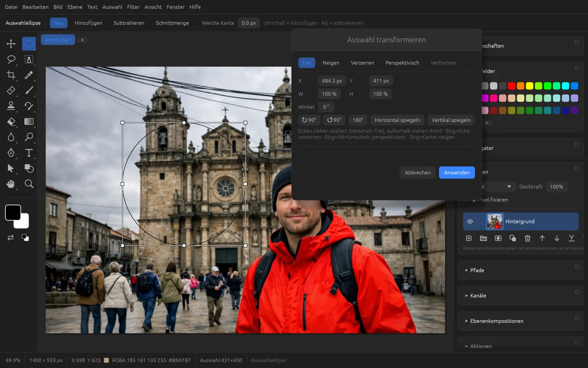Open the Filter menu
Screen dimensions: 588x368
point(133,7)
